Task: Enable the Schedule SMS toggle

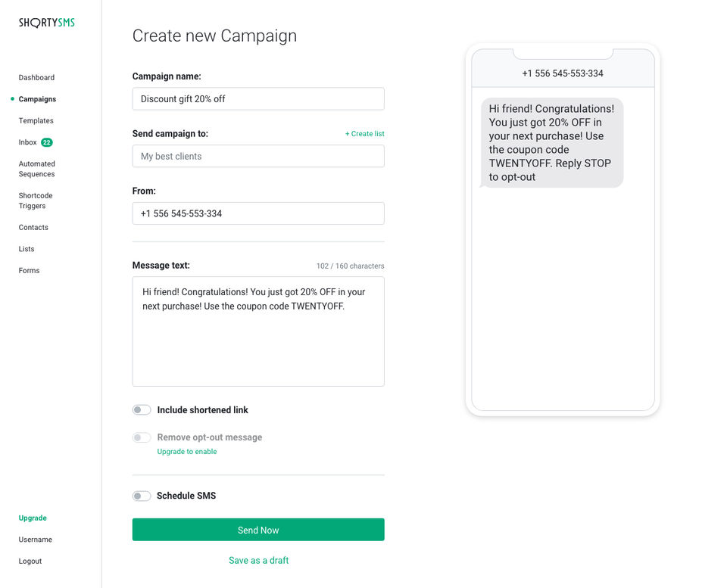Action: click(142, 496)
